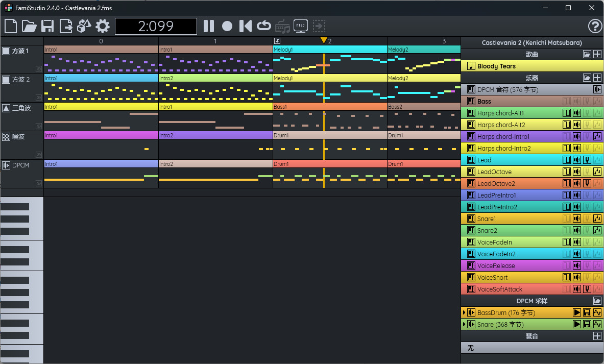
Task: Edit arpeggio envelope of LeadOctave
Action: pos(597,172)
